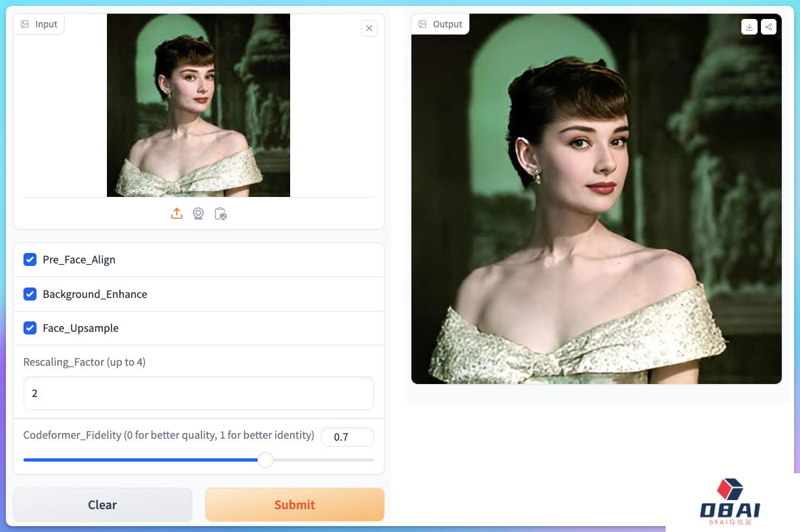Download the output image
The width and height of the screenshot is (800, 532).
[749, 27]
